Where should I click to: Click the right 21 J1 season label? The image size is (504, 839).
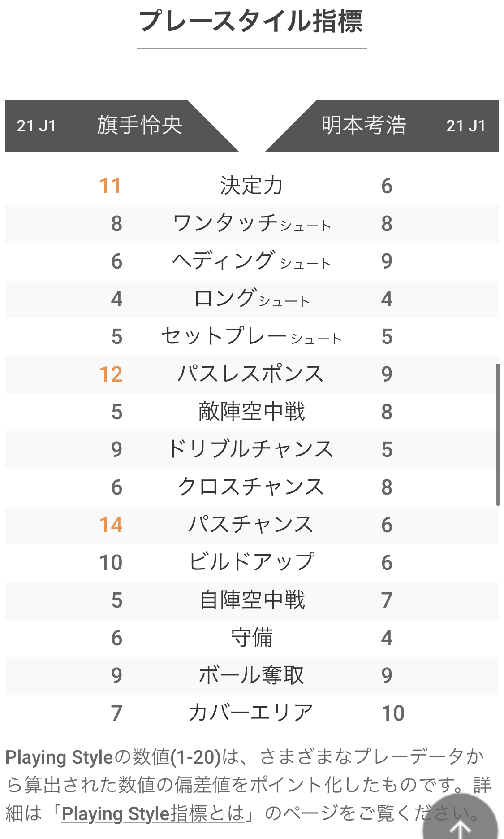(x=466, y=126)
